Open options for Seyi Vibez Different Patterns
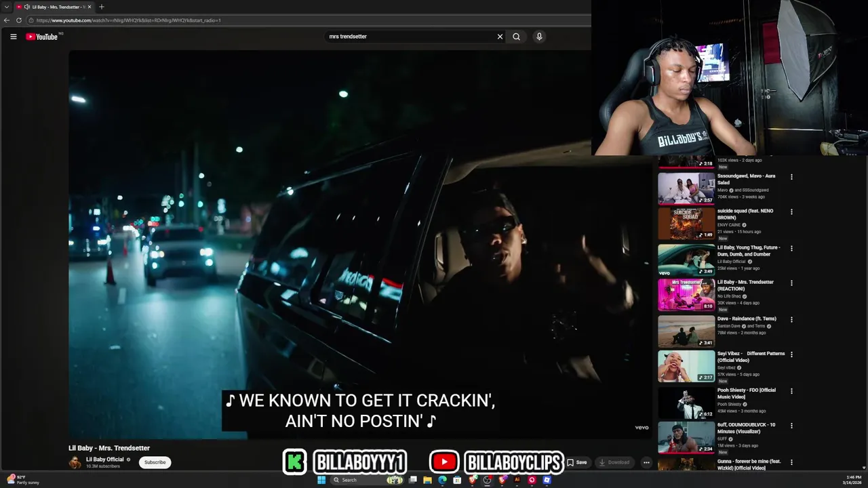This screenshot has height=488, width=868. (791, 354)
